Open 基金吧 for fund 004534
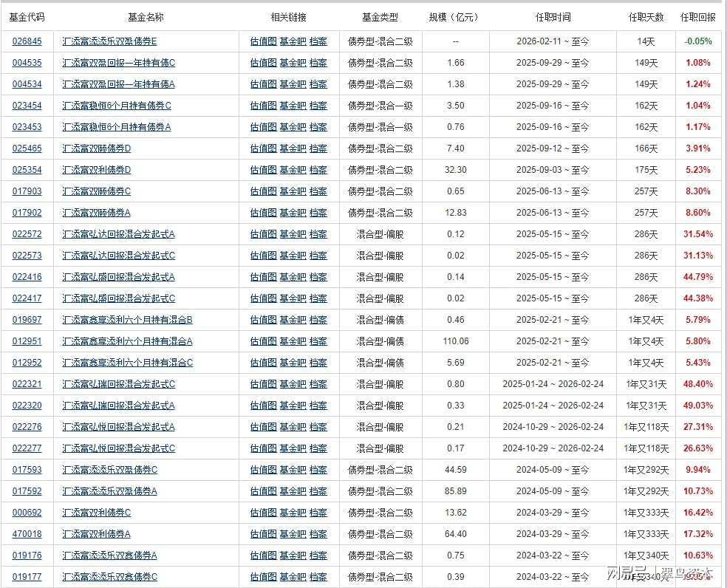 293,84
